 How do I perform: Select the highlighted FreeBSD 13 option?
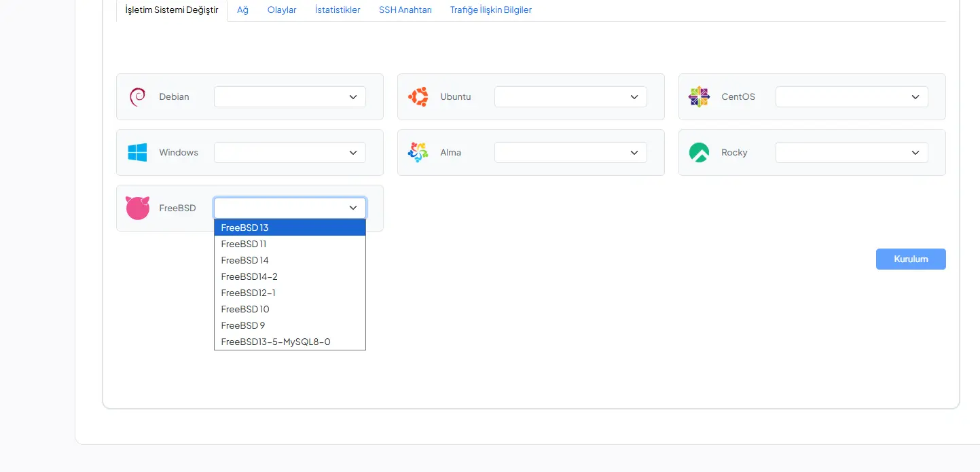245,228
